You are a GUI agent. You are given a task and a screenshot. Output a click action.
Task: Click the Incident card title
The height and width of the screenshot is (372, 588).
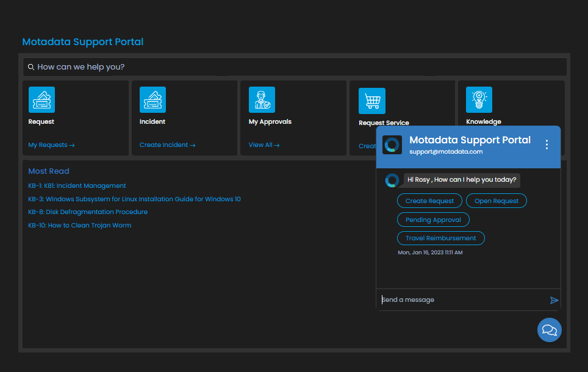[x=152, y=122]
